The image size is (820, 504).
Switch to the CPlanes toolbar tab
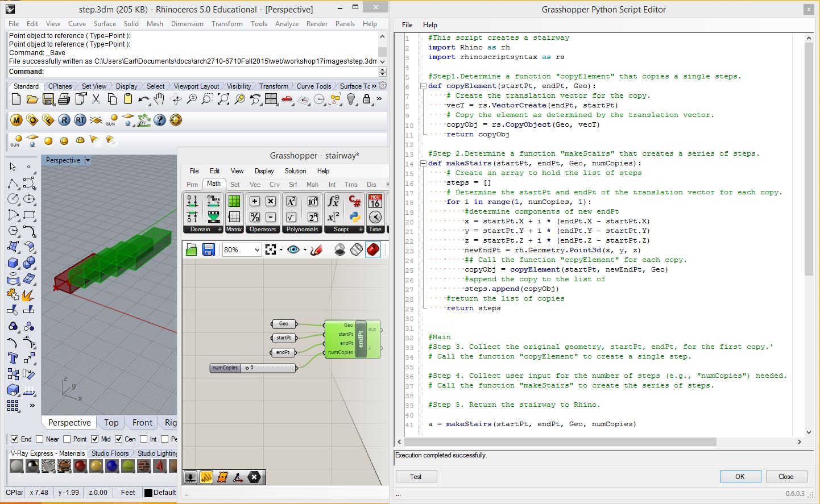(60, 86)
